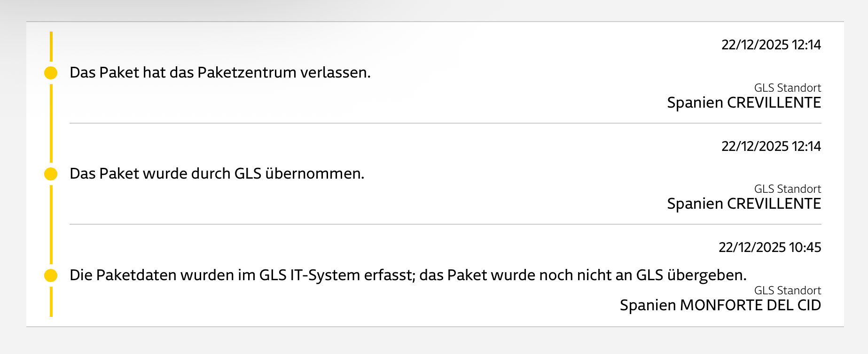Screen dimensions: 868x354
Task: Select 'Spanien CREVILLENTE' in the 'Paketzentrum verlassen' entry
Action: coord(743,102)
